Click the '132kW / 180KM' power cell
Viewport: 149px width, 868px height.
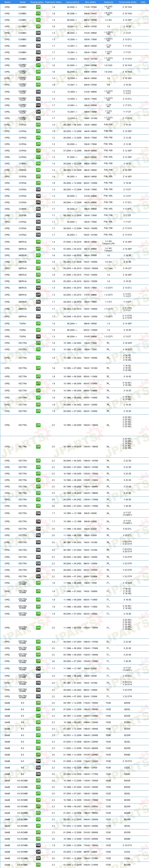tap(90, 269)
